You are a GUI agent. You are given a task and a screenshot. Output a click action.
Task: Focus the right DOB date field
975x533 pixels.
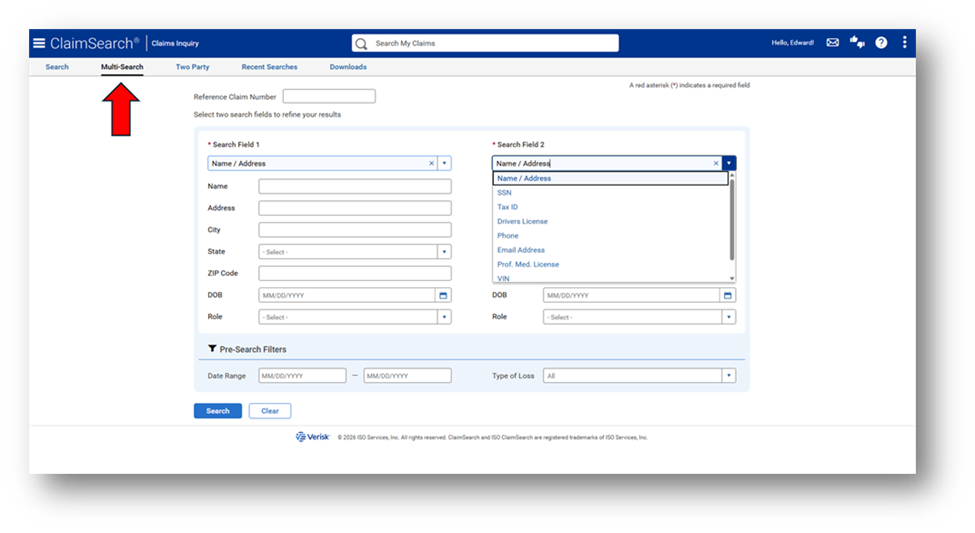tap(631, 295)
